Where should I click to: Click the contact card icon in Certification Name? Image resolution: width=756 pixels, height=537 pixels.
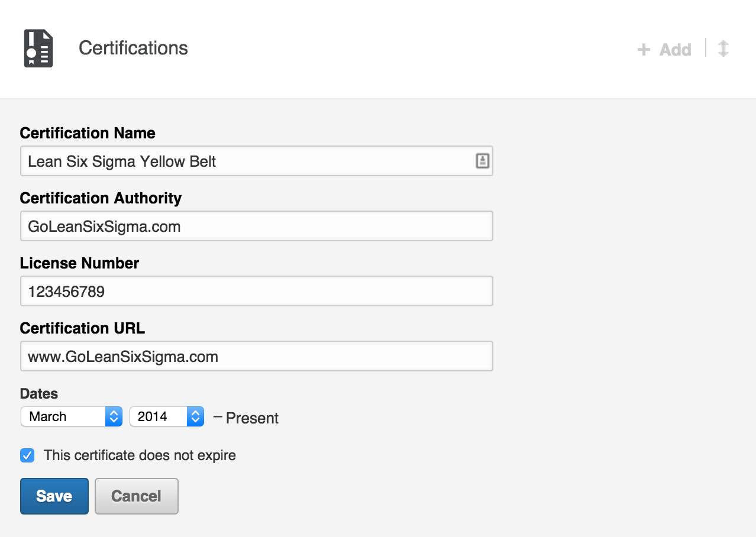pos(483,161)
